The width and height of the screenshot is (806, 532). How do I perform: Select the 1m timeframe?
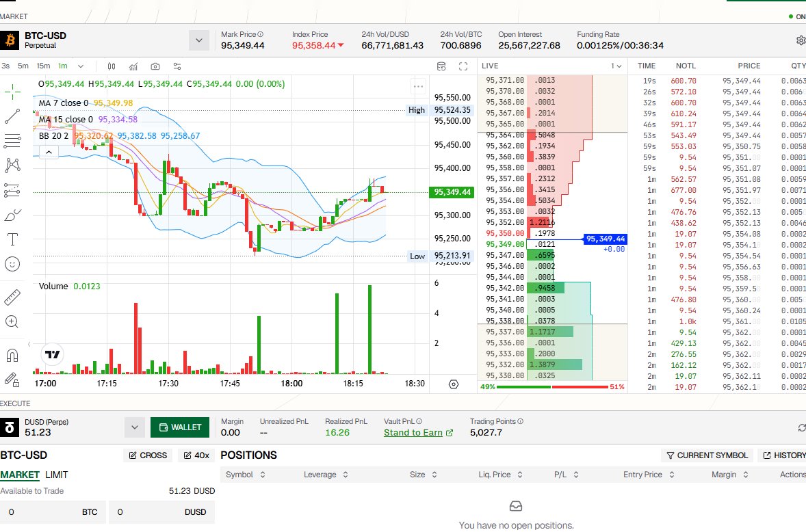(x=63, y=66)
